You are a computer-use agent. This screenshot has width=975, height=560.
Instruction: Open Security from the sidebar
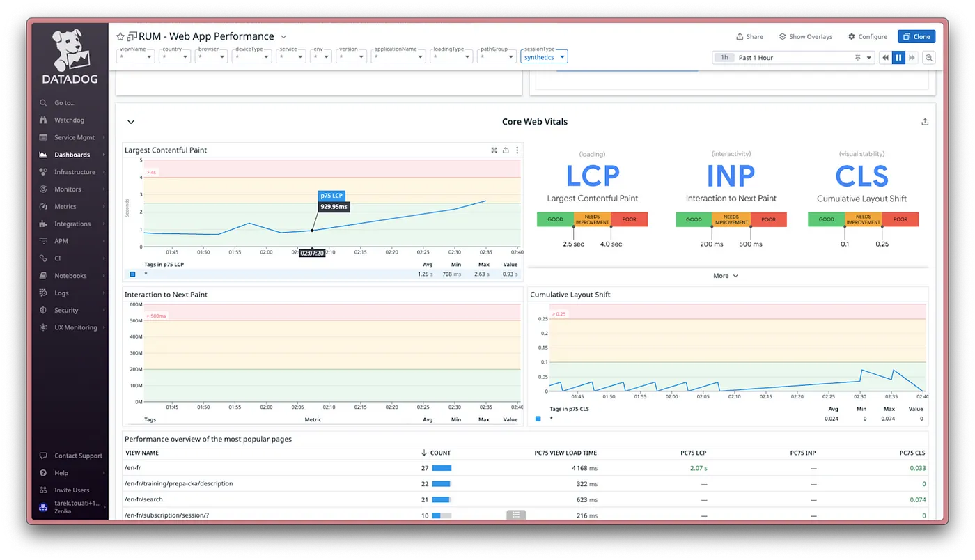tap(66, 310)
